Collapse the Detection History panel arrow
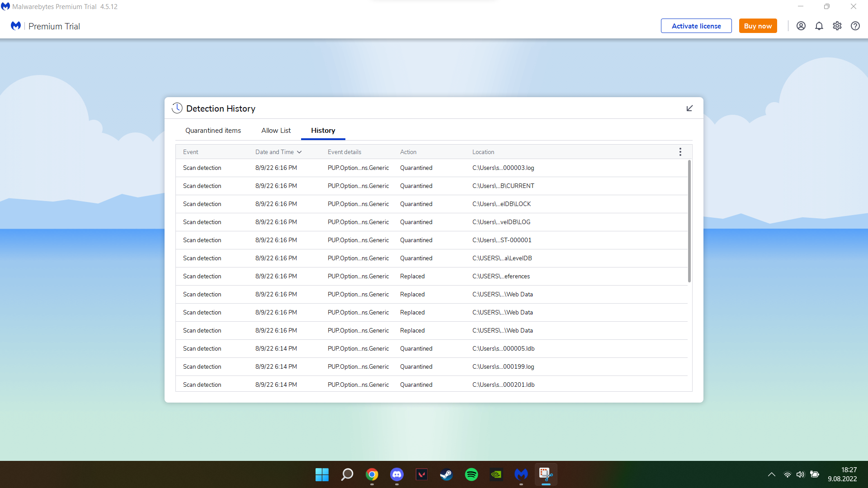868x488 pixels. pyautogui.click(x=689, y=108)
